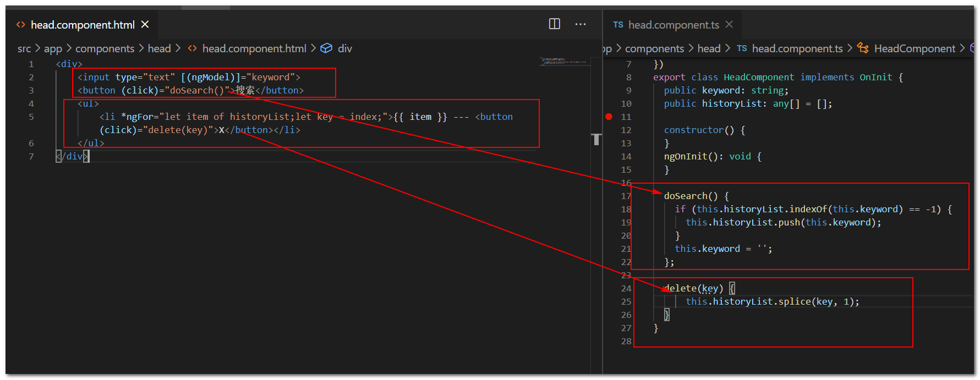Click 'constructor()' in the TS editor
The width and height of the screenshot is (980, 380).
pos(699,130)
